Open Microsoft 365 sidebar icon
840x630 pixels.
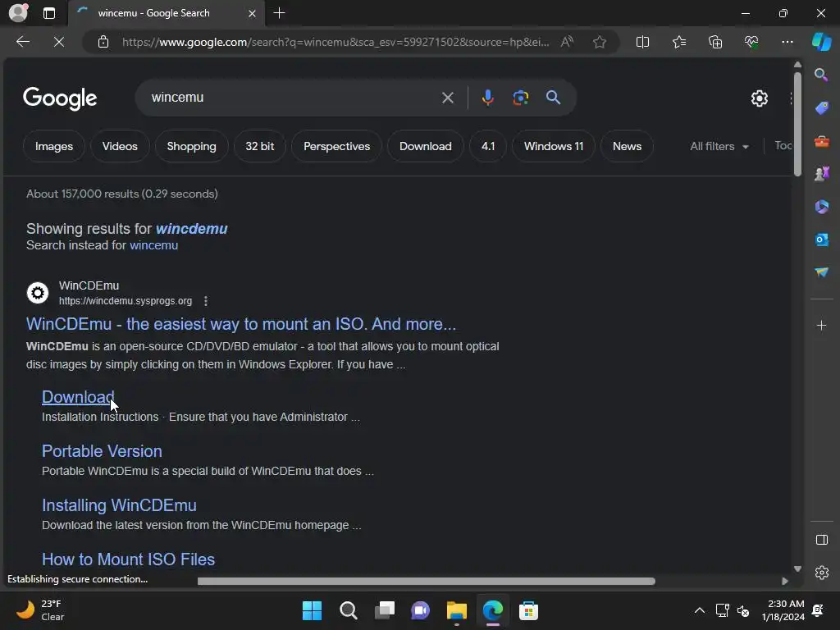[821, 207]
